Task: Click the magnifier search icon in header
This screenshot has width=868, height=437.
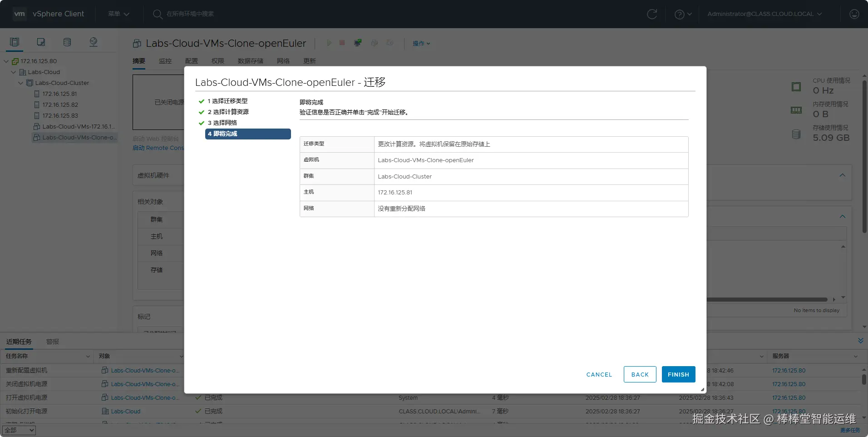Action: [158, 14]
